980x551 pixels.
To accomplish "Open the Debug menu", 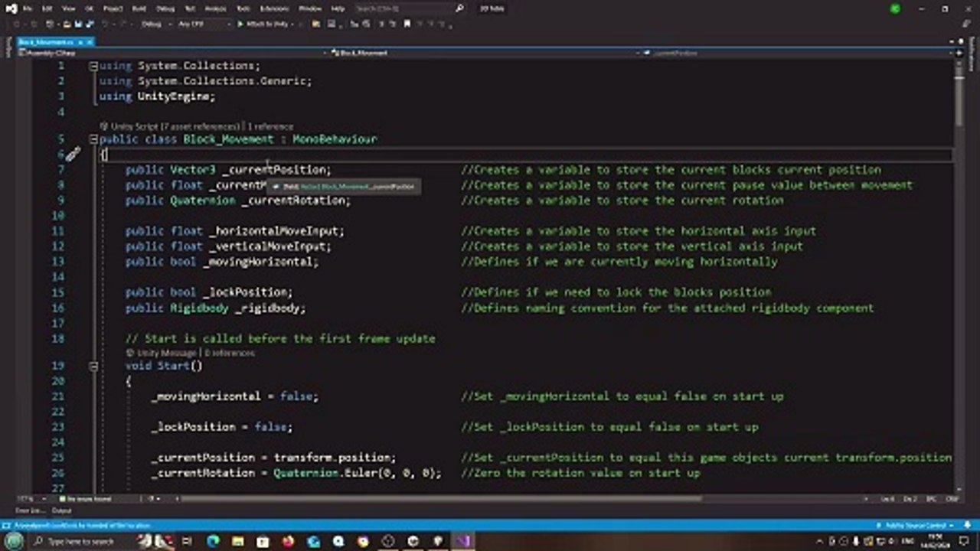I will 165,8.
